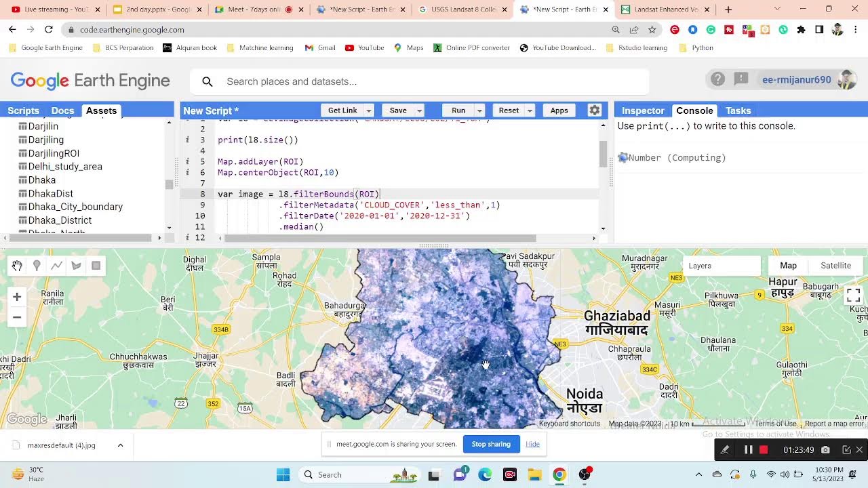The height and width of the screenshot is (488, 868).
Task: Switch to the Assets tab
Action: pos(101,110)
